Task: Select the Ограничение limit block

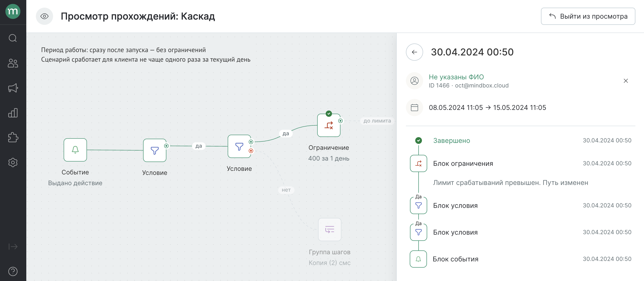Action: (x=328, y=125)
